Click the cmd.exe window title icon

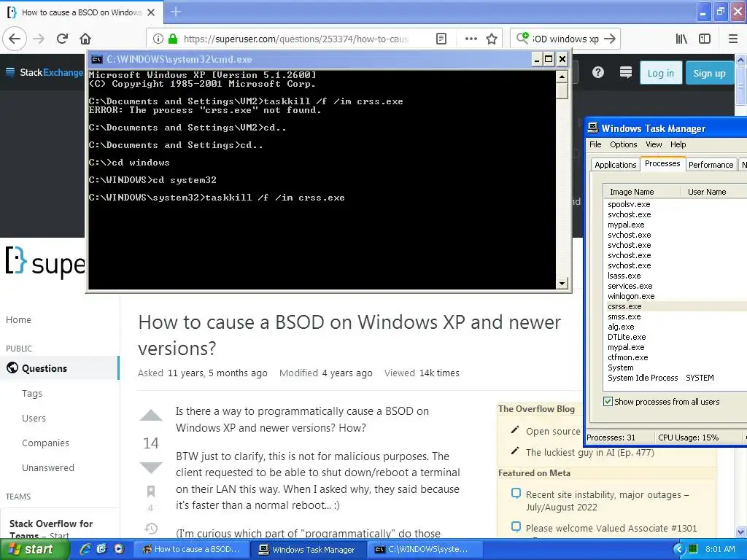[x=97, y=60]
